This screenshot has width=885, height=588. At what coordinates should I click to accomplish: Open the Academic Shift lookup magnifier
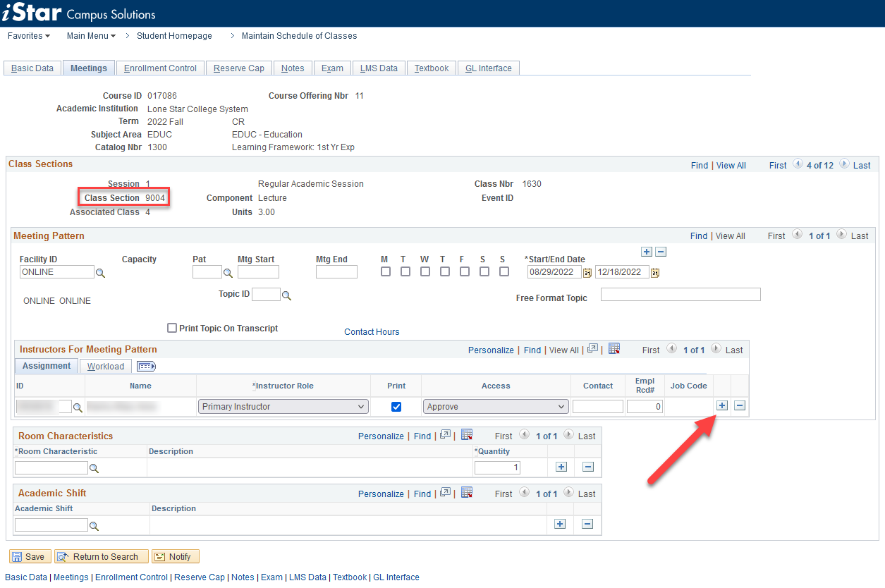click(x=94, y=526)
